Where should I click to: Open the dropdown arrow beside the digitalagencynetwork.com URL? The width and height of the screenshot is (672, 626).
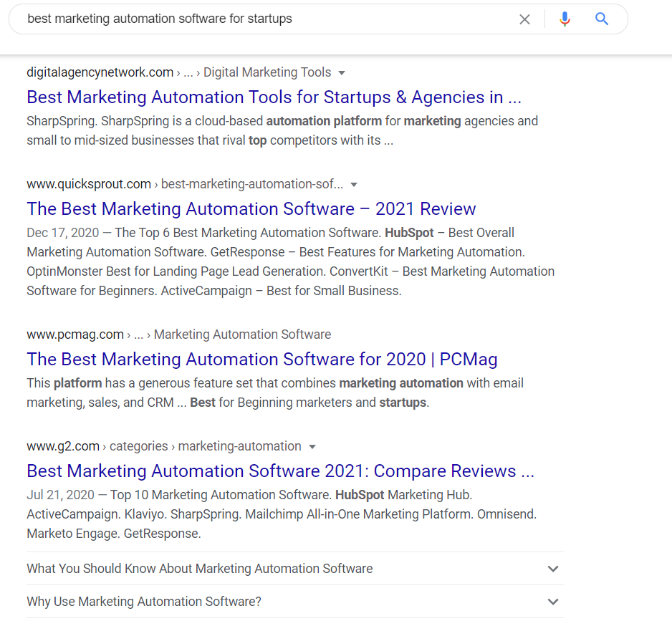coord(342,73)
